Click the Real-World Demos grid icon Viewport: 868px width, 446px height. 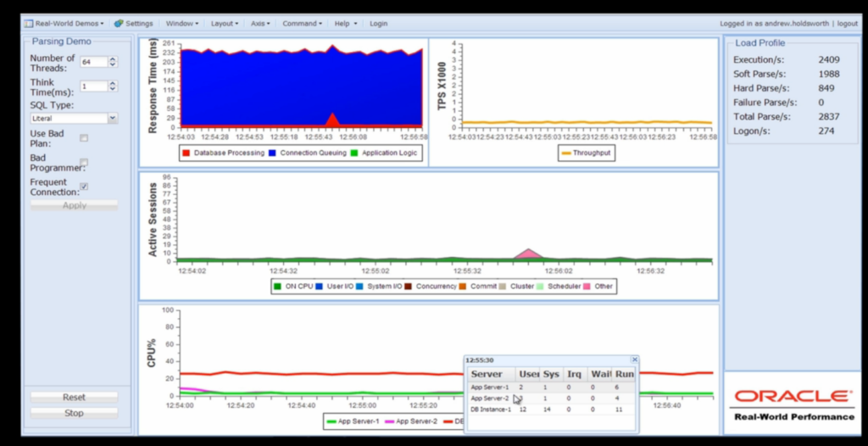(x=28, y=23)
